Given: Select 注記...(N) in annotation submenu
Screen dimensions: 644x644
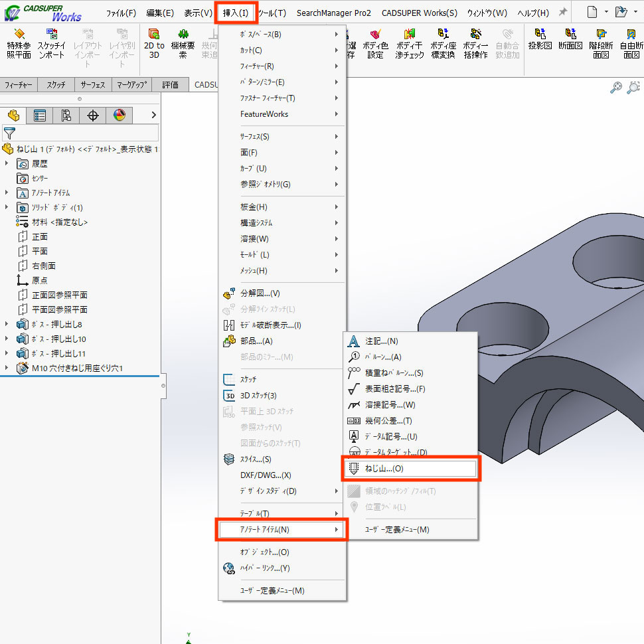Looking at the screenshot, I should [381, 341].
